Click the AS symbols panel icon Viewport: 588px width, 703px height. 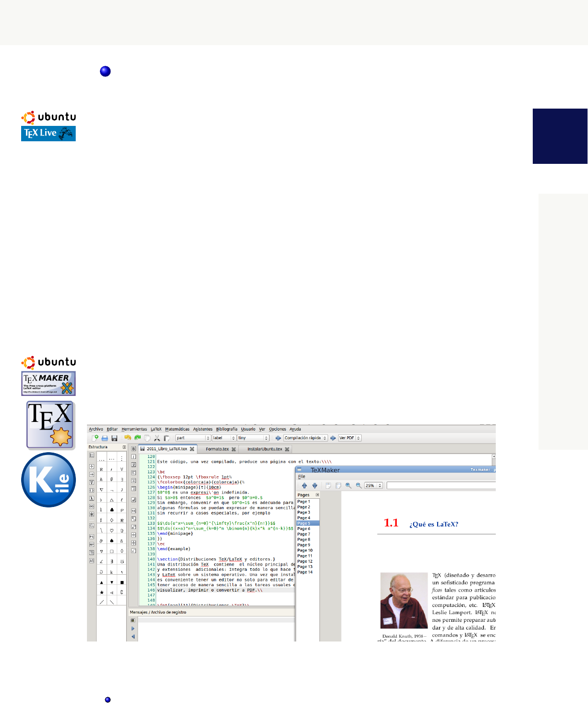click(x=92, y=561)
